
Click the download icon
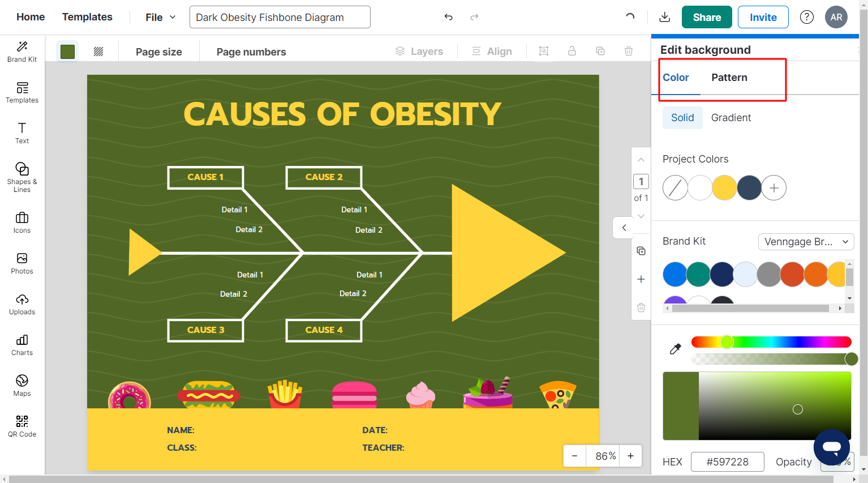point(665,17)
